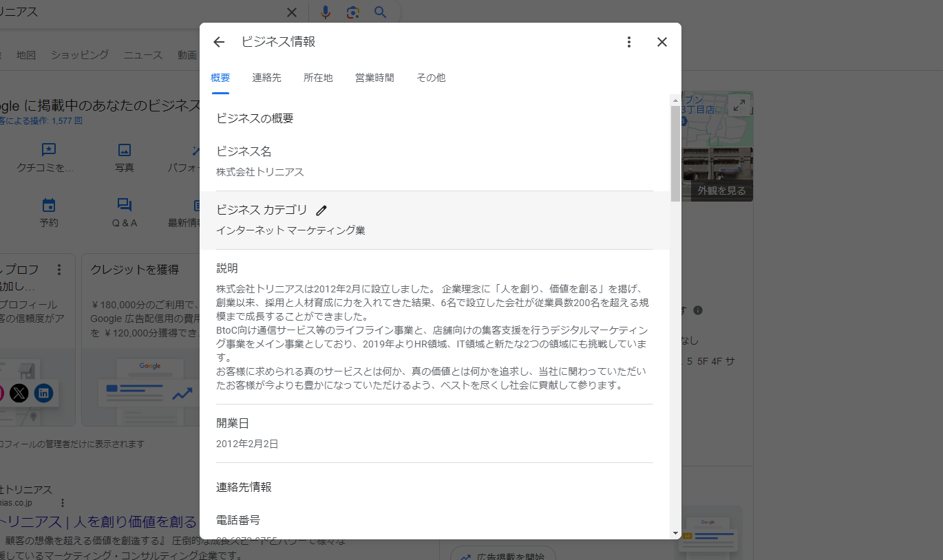Click the インターネット マーケティング業 category value
This screenshot has height=560, width=943.
pyautogui.click(x=290, y=230)
